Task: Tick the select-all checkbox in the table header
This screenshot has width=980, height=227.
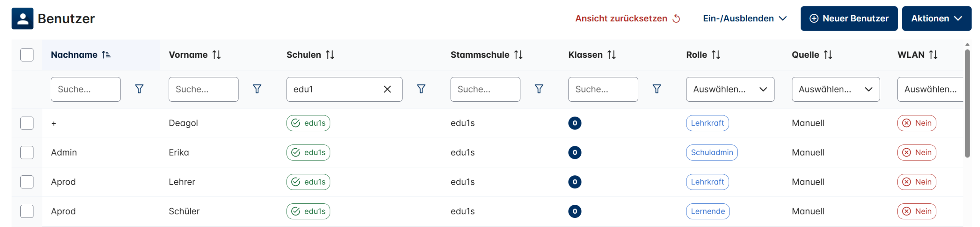Action: tap(27, 55)
